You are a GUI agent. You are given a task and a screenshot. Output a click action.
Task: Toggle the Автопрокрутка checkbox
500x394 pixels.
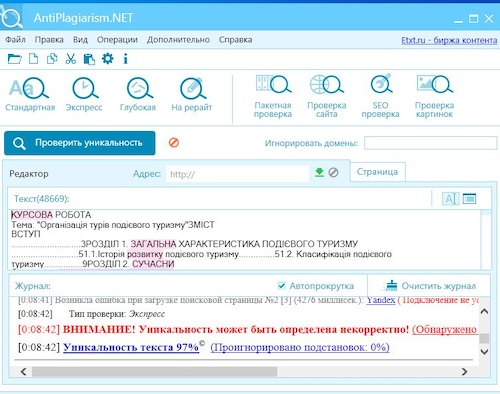click(x=282, y=286)
